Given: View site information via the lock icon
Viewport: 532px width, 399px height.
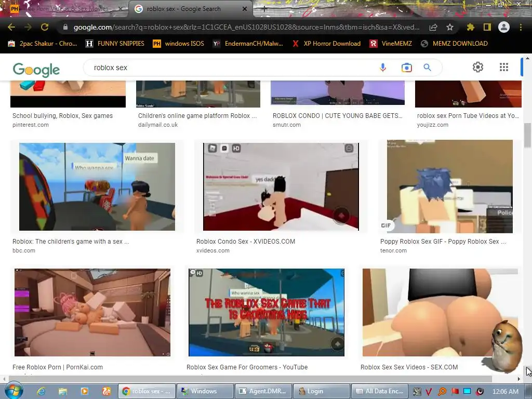Looking at the screenshot, I should (x=65, y=27).
